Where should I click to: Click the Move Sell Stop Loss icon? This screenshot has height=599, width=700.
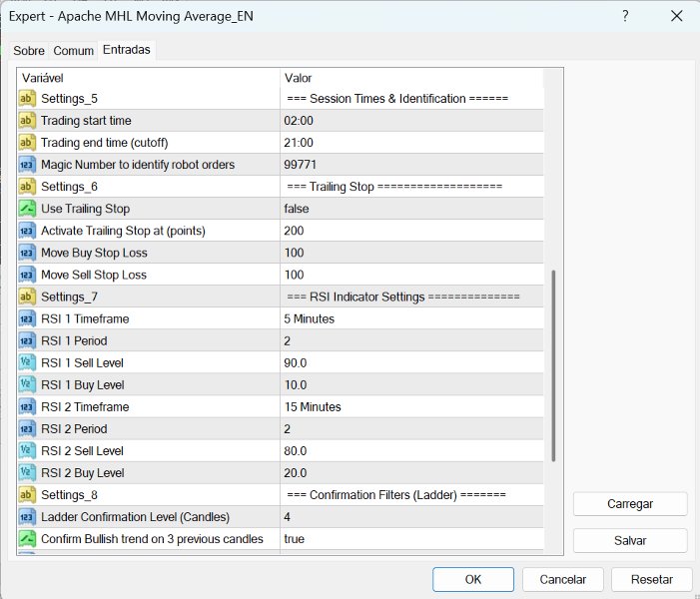click(27, 275)
